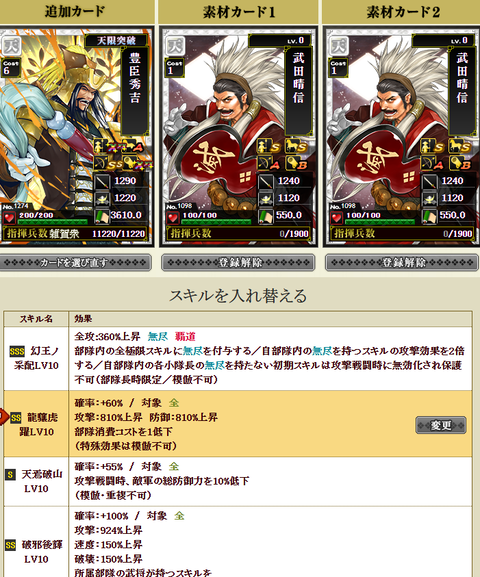Click the red 覇道 keyword link
480x577 pixels.
pos(185,336)
